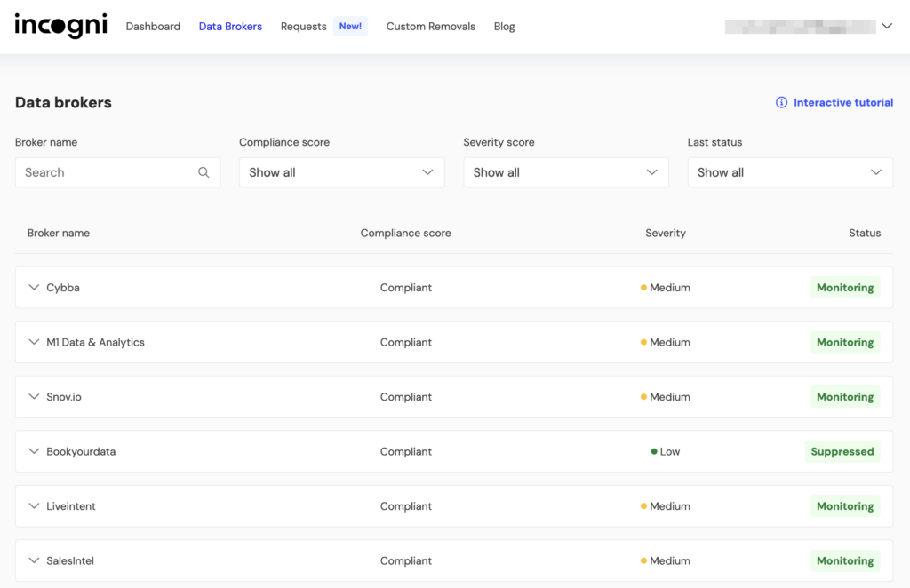Open the Compliance score filter dropdown
This screenshot has width=910, height=588.
point(342,172)
